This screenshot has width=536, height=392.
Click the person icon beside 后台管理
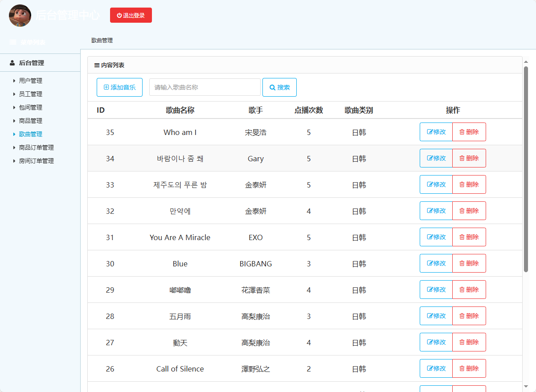coord(12,63)
